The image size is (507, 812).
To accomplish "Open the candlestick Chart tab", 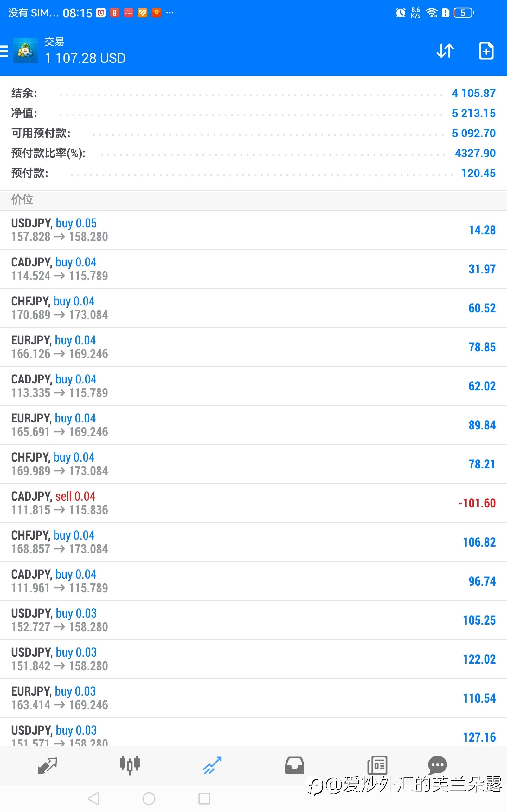I will [130, 765].
